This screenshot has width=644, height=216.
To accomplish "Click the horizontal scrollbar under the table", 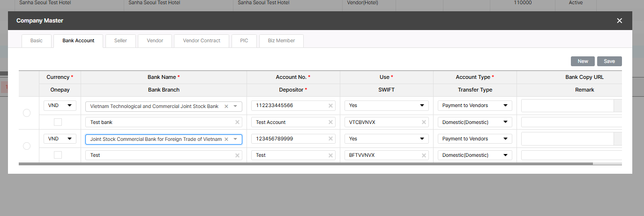I will (305, 164).
